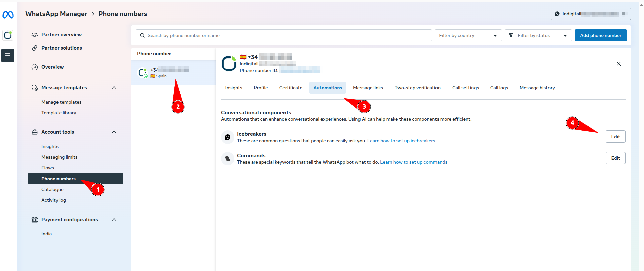This screenshot has width=644, height=271.
Task: Open Activity log
Action: 53,200
